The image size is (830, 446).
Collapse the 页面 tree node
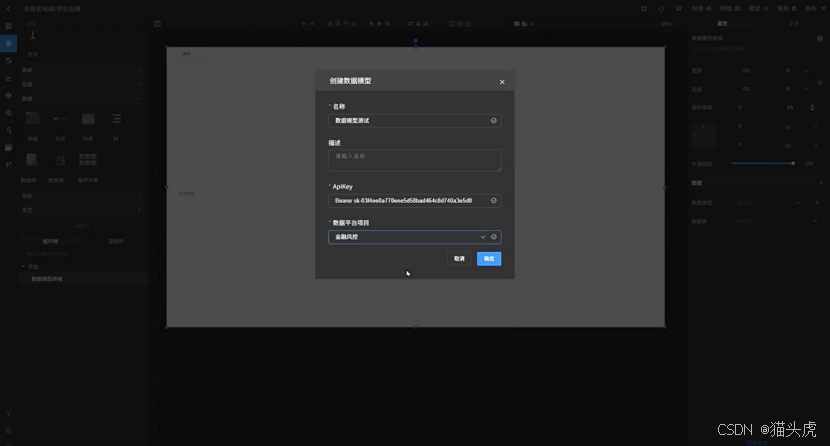click(23, 267)
